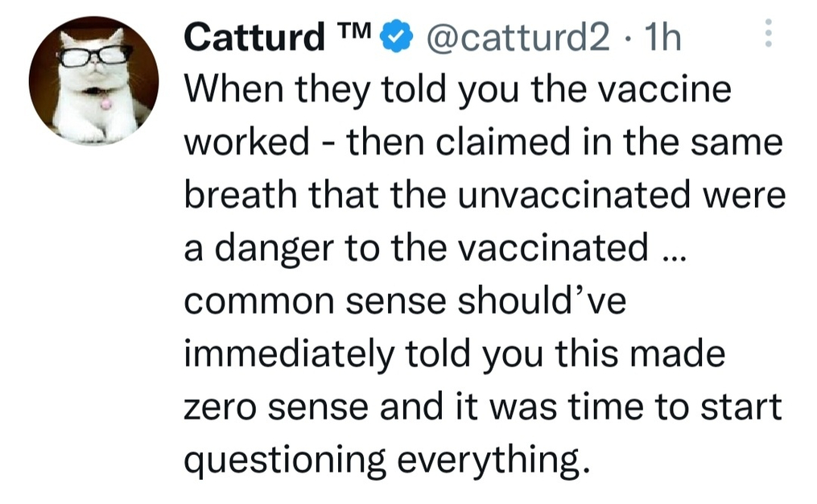Open Catturd's cat profile picture
This screenshot has height=504, width=817.
94,81
